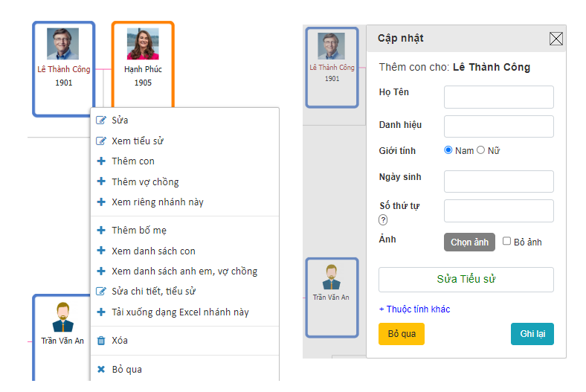This screenshot has height=392, width=586.
Task: Choose Xem riêng nhánh này from context menu
Action: pyautogui.click(x=157, y=202)
